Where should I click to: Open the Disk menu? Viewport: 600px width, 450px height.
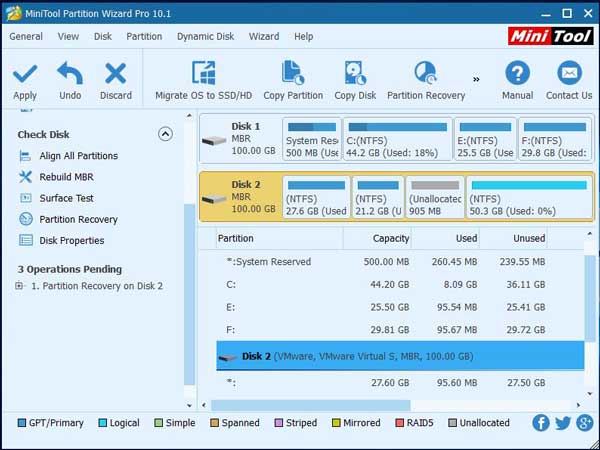[x=103, y=36]
